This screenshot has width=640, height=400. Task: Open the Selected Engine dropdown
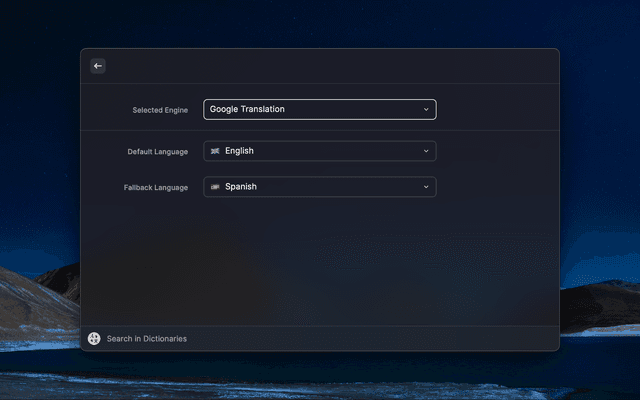[319, 109]
